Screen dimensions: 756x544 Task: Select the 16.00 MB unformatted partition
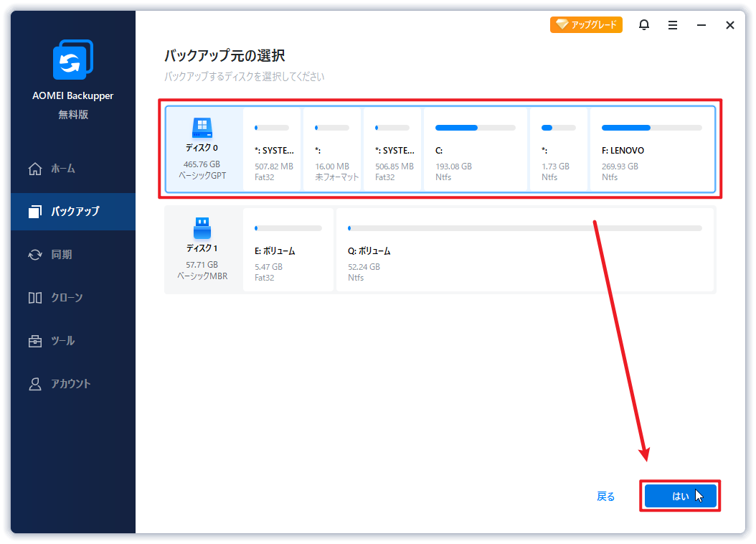[332, 151]
